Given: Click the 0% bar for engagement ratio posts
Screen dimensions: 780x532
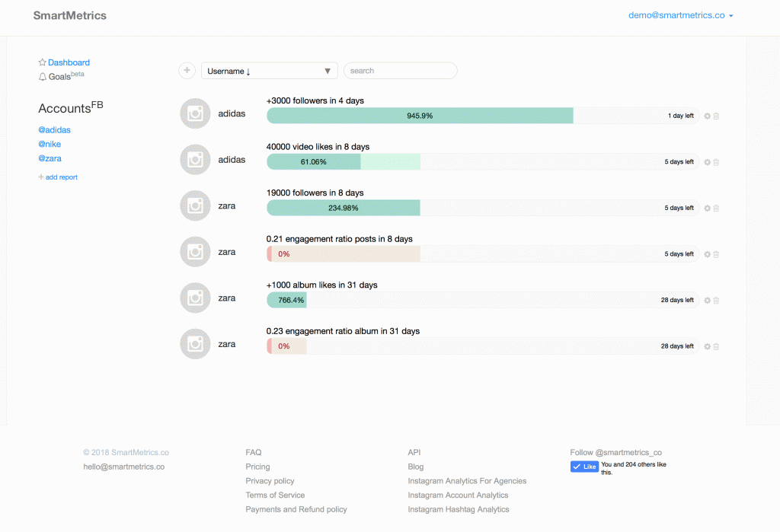Looking at the screenshot, I should tap(344, 254).
